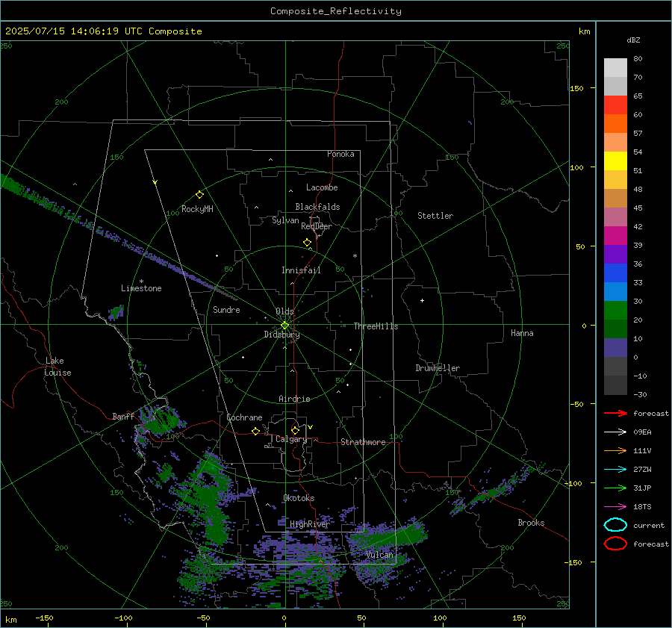
Task: Click the Lacombe city label
Action: [x=322, y=187]
